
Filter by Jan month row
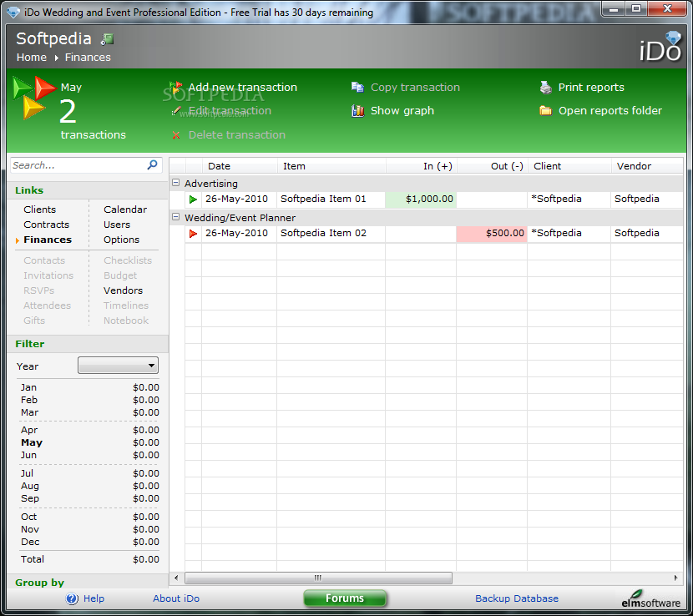[x=89, y=387]
